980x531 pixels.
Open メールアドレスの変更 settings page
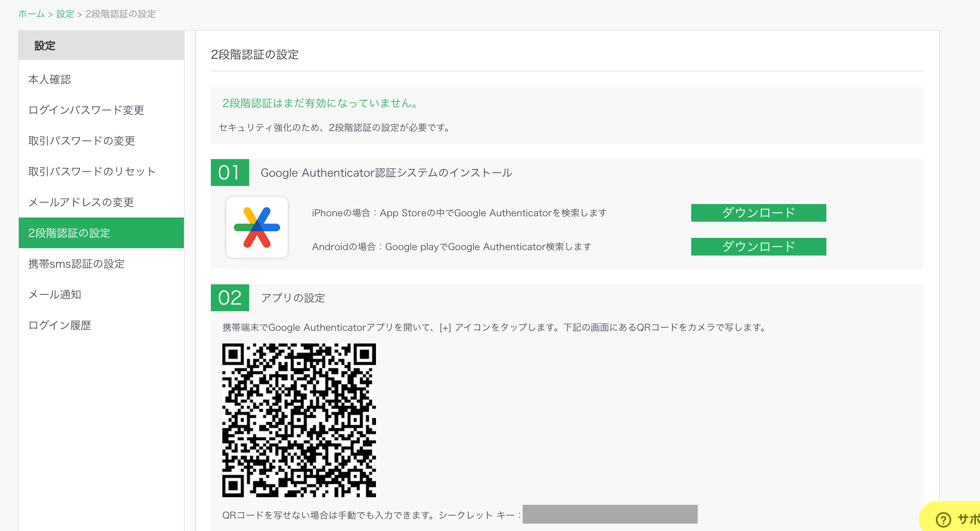[101, 202]
